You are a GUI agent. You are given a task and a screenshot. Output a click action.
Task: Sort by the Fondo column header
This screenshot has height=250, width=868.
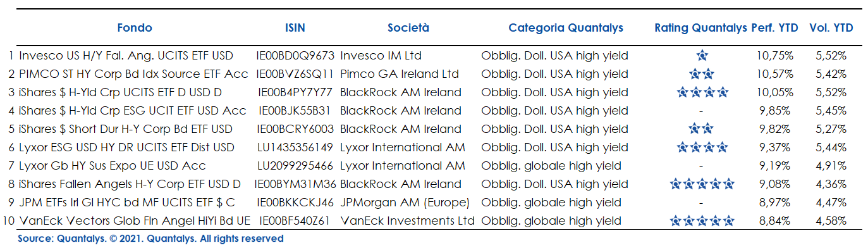pos(135,28)
